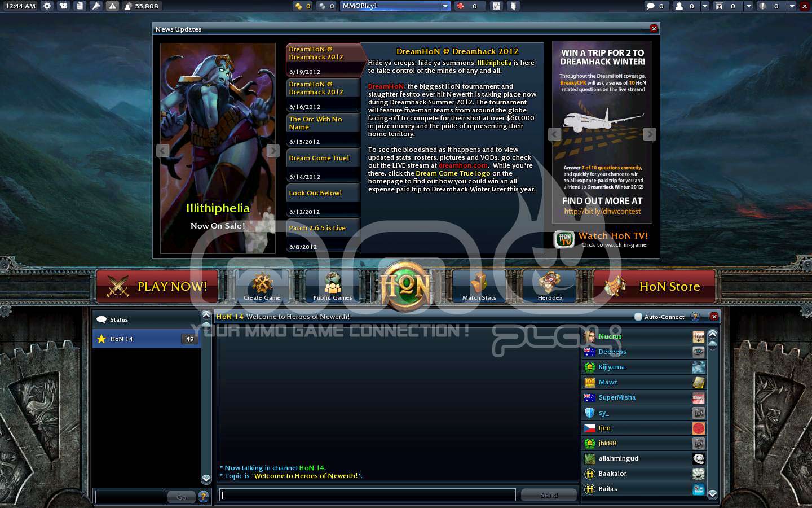Click the gold coins counter icon
This screenshot has height=508, width=812.
[298, 6]
